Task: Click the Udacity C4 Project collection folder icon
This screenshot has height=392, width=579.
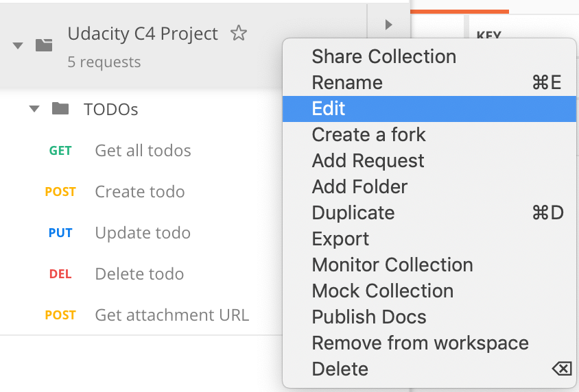Action: click(44, 45)
